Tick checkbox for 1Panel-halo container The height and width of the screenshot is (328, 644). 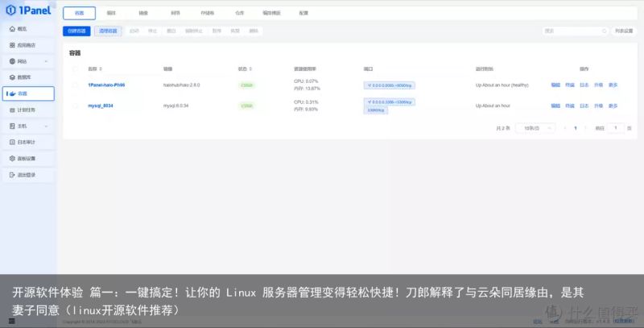tap(75, 85)
